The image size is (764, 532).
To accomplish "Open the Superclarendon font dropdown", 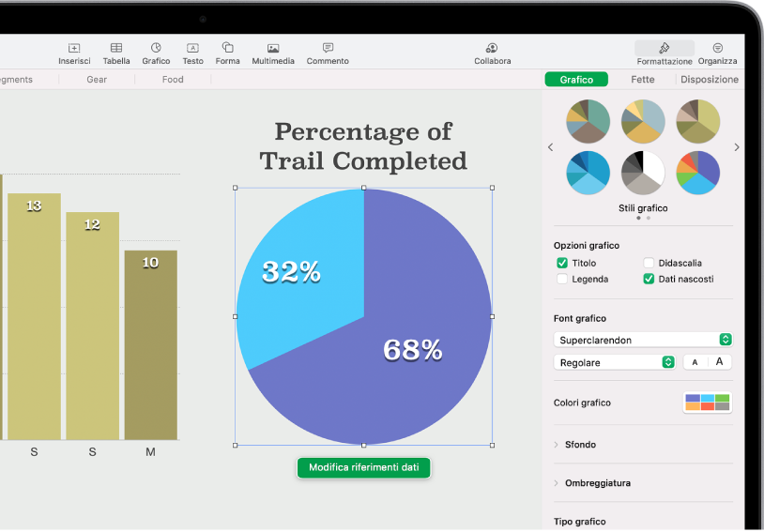I will (x=643, y=340).
